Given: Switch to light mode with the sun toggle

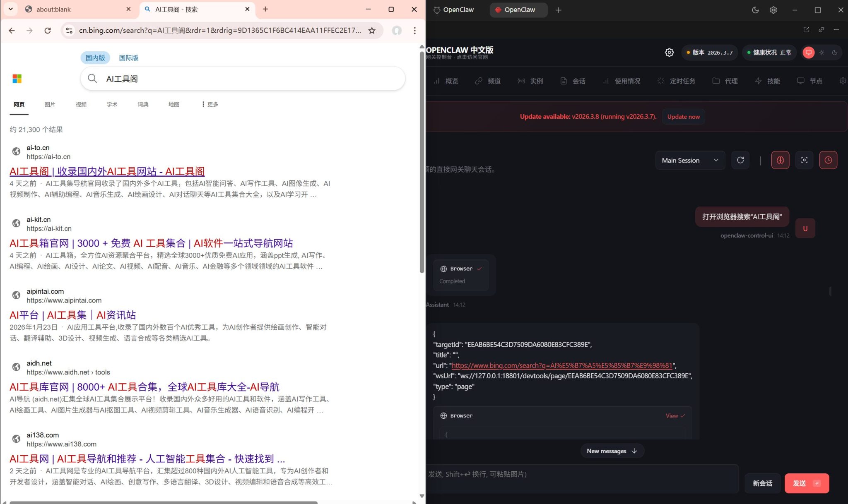Looking at the screenshot, I should tap(821, 53).
